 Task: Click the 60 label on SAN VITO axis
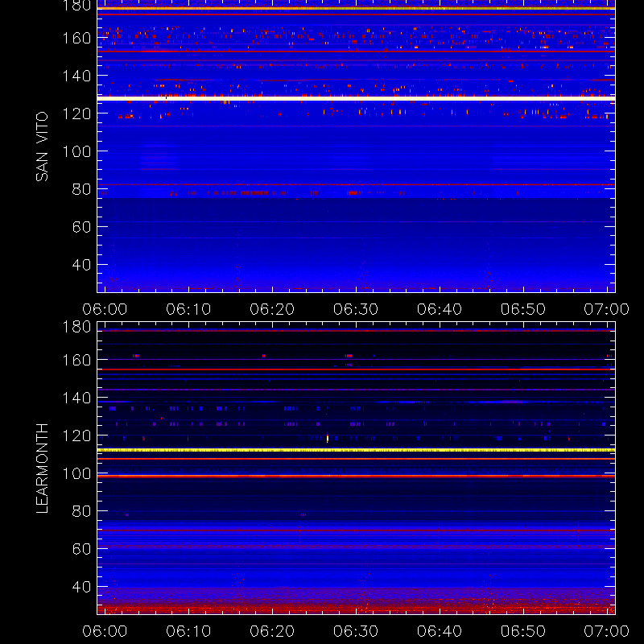(81, 227)
